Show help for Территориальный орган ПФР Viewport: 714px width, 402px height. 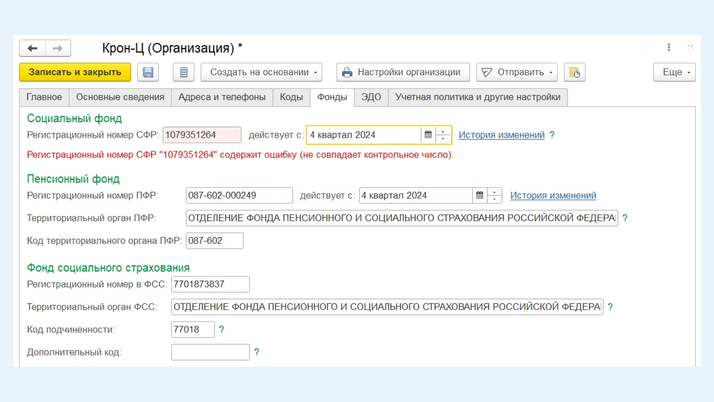tap(625, 218)
